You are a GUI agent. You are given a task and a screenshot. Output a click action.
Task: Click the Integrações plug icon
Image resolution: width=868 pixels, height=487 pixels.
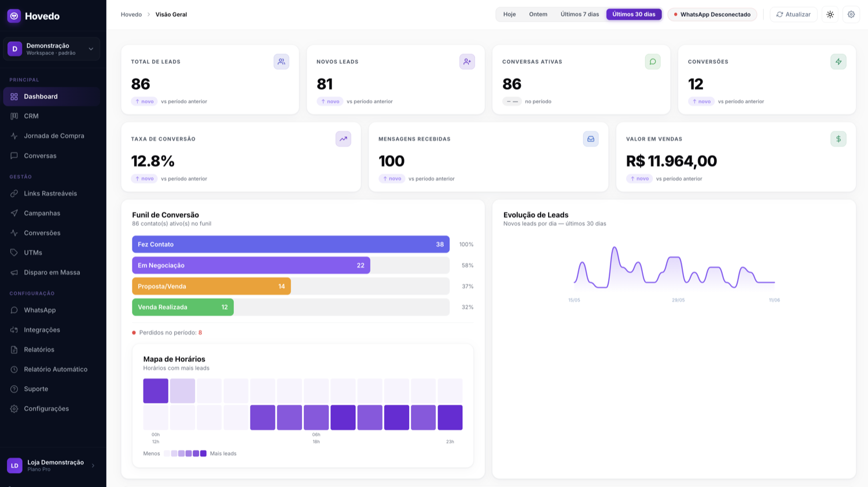click(x=14, y=330)
